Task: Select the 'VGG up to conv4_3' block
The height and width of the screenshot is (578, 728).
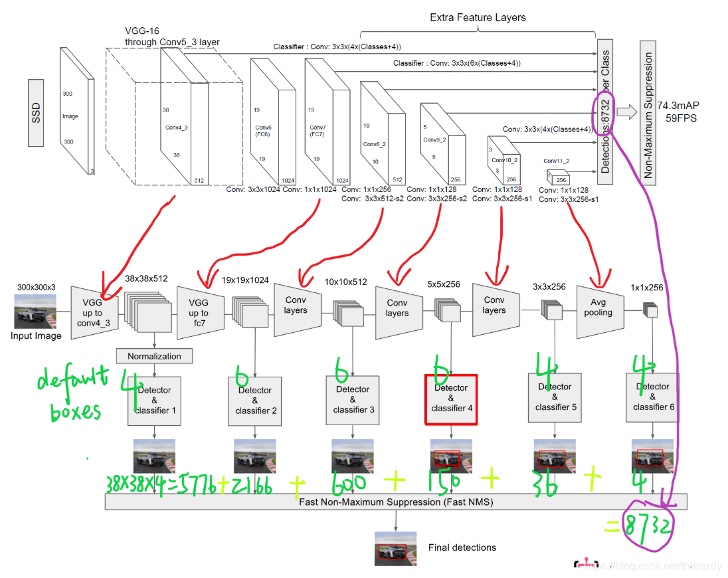Action: point(94,312)
